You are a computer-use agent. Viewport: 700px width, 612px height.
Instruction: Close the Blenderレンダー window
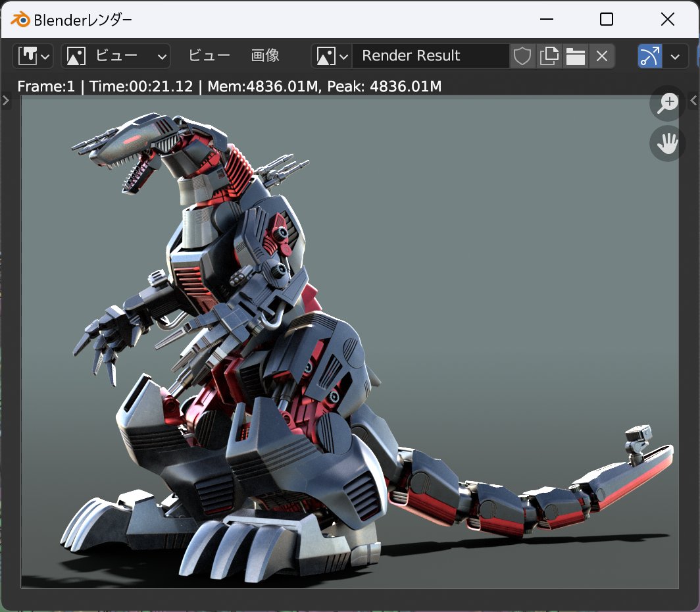(667, 19)
